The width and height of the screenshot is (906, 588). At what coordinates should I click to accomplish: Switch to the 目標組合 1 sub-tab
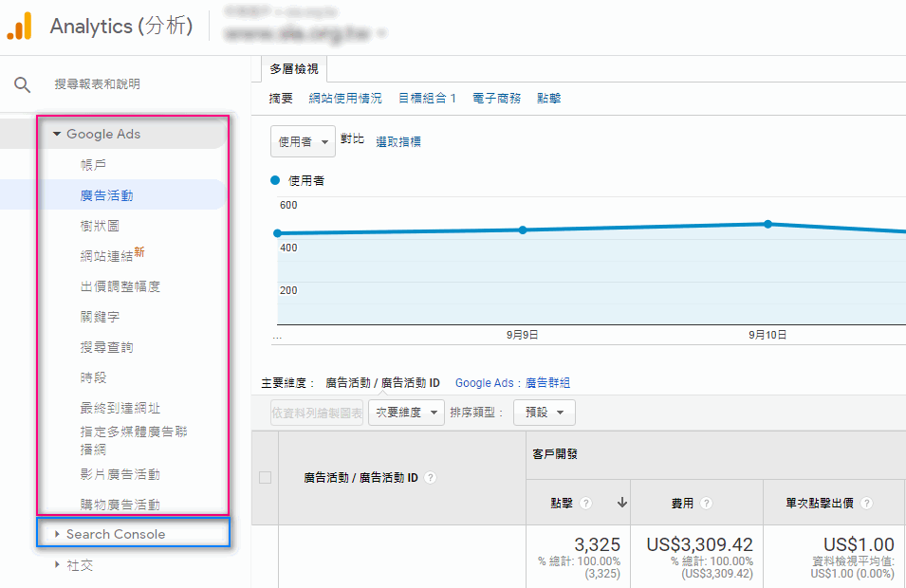click(427, 99)
